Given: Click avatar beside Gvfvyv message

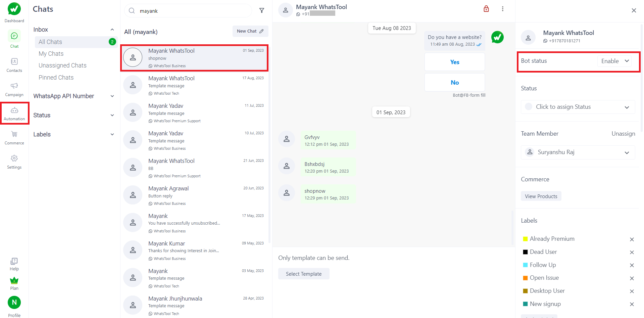Looking at the screenshot, I should click(287, 139).
